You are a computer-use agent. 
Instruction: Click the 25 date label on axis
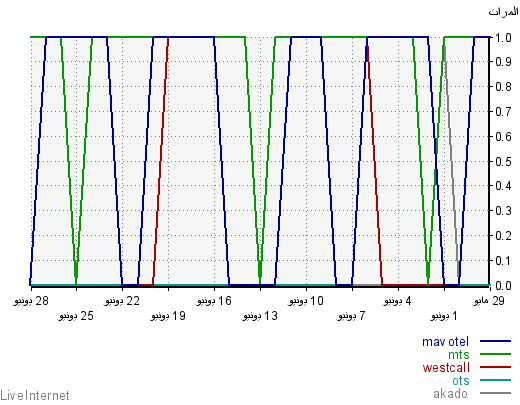(x=76, y=316)
